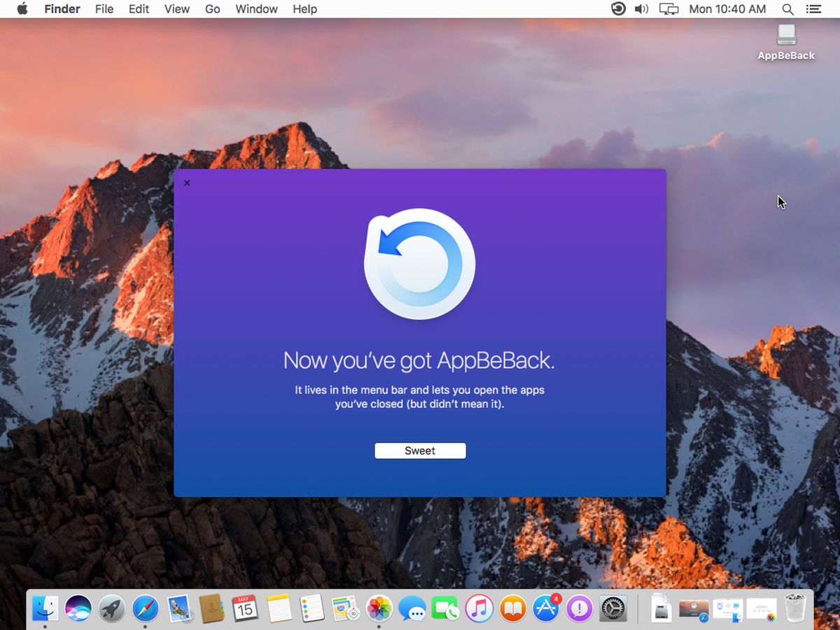Open the minimized window beside Trash
Screen dimensions: 840x630
(x=762, y=609)
